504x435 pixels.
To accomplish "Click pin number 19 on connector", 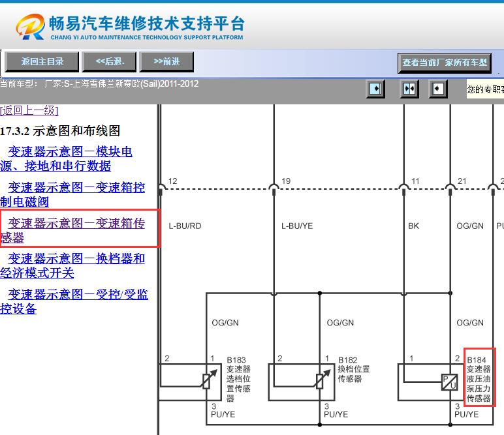I will pos(286,181).
